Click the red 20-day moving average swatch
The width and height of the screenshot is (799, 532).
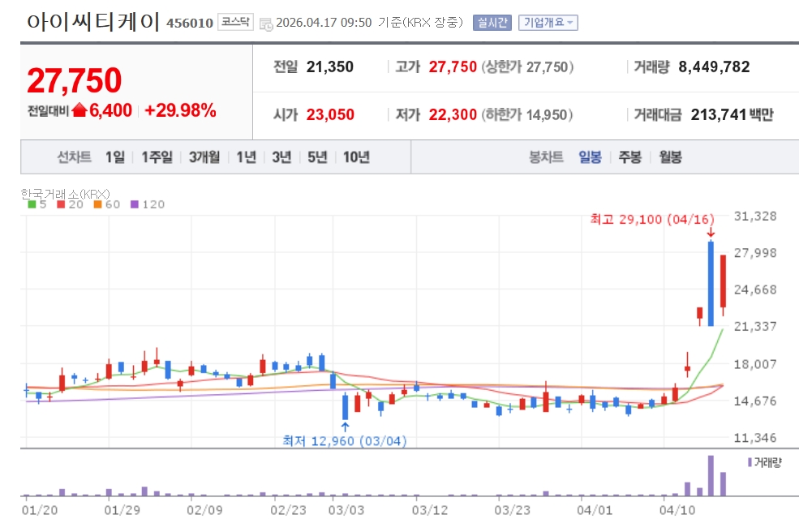61,204
